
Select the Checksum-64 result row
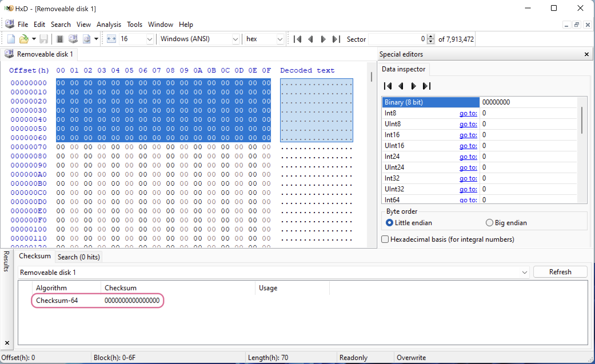(97, 301)
